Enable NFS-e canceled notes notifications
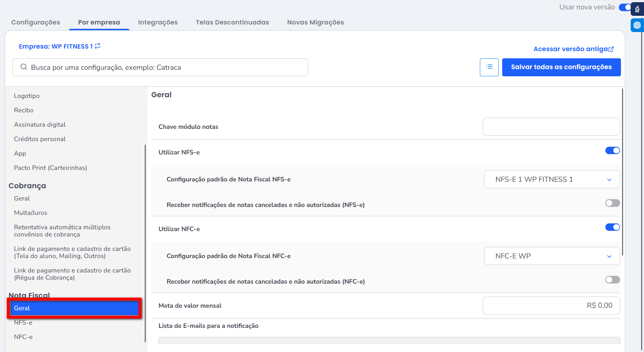Screen dimensions: 644x352 coord(612,203)
